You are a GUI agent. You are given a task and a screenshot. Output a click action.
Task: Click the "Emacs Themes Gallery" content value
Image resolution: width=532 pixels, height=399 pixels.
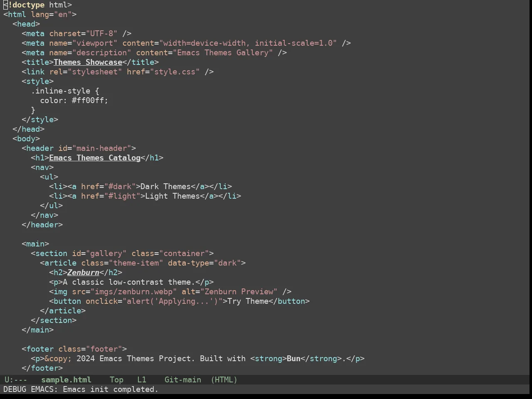[x=223, y=53]
